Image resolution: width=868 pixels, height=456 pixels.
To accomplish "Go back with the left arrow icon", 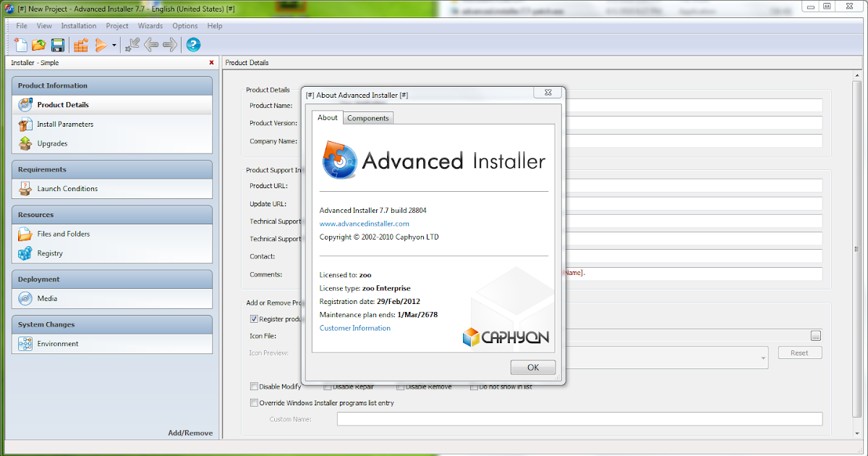I will pos(151,45).
